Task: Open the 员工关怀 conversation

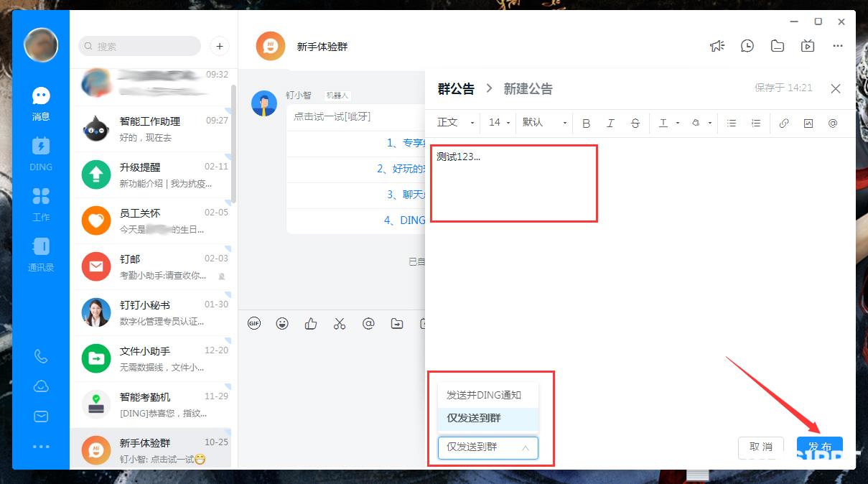Action: click(x=153, y=221)
